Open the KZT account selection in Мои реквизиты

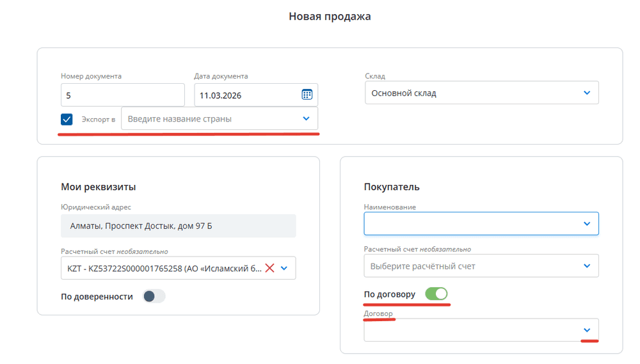(163, 269)
